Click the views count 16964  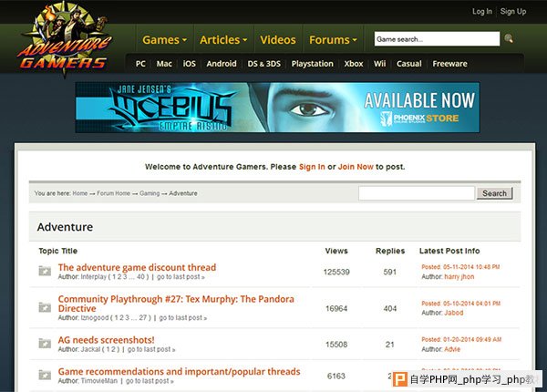click(x=336, y=309)
